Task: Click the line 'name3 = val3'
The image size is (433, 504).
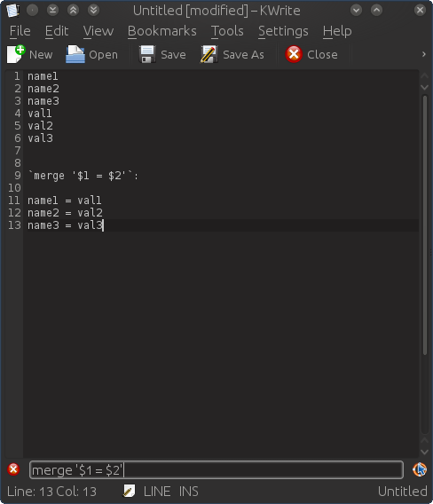Action: point(65,225)
